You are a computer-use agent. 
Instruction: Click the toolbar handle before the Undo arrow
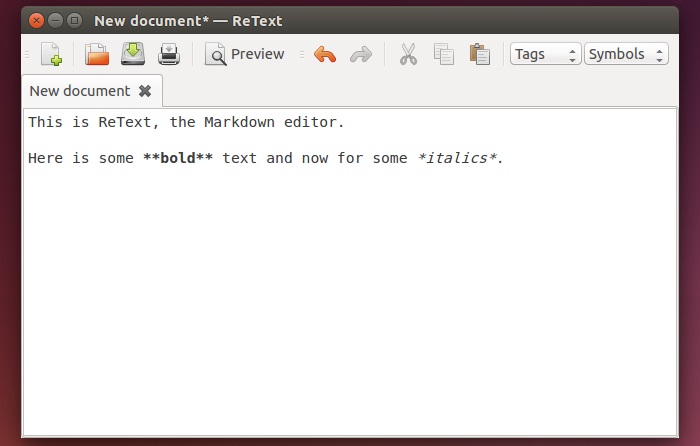(x=302, y=54)
